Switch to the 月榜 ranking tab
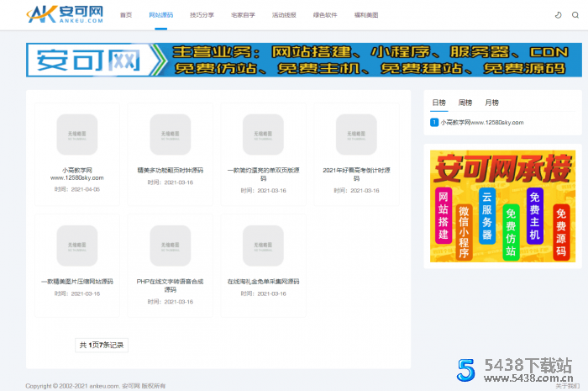588x391 pixels. [x=491, y=103]
